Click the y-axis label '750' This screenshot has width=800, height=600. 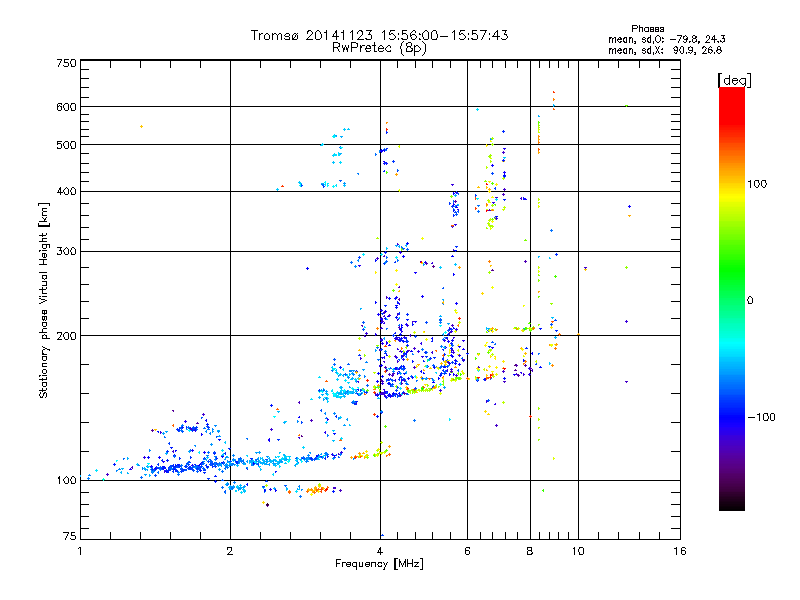point(66,63)
